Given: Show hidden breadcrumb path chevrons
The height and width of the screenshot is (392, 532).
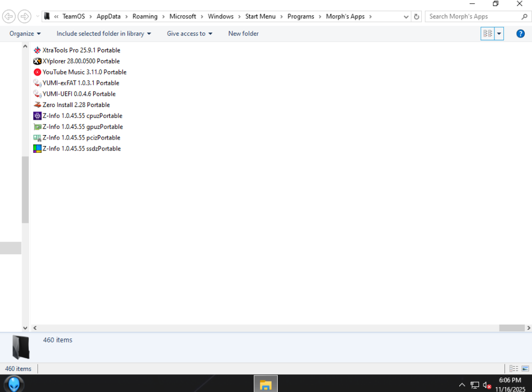Looking at the screenshot, I should [x=56, y=17].
